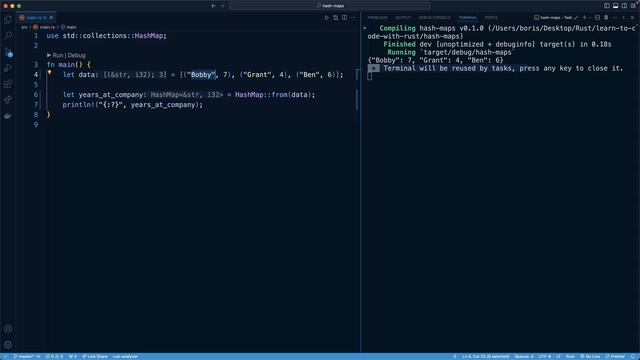The height and width of the screenshot is (360, 640).
Task: Change indentation via Spaces: 4
Action: pyautogui.click(x=524, y=356)
